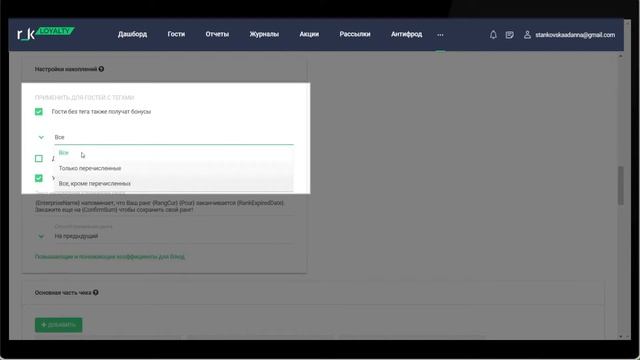
Task: Go to the Дашборд menu item
Action: point(132,34)
